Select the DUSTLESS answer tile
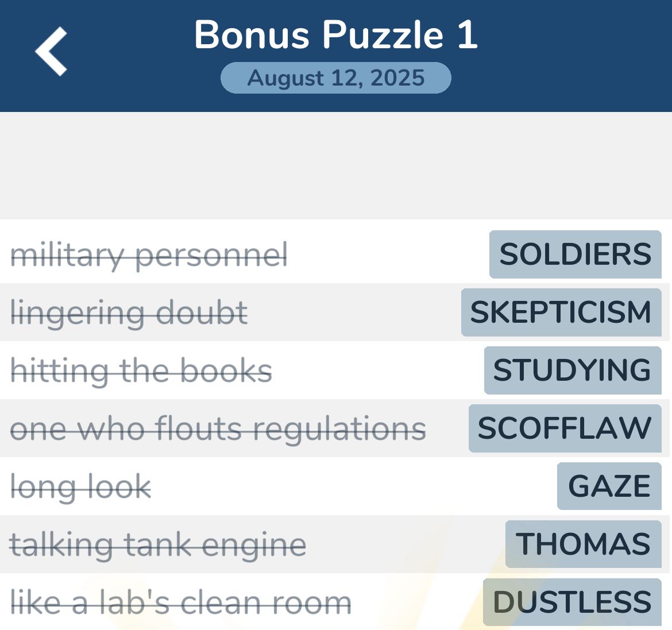The height and width of the screenshot is (630, 672). [571, 602]
